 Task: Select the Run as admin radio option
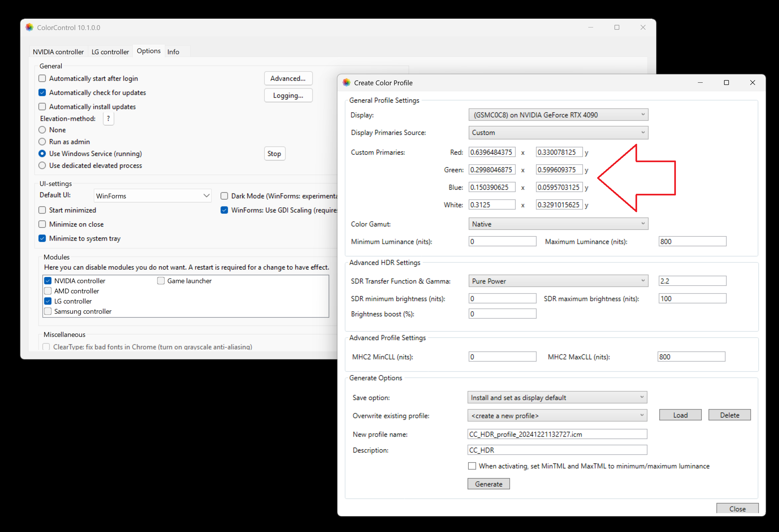[42, 142]
